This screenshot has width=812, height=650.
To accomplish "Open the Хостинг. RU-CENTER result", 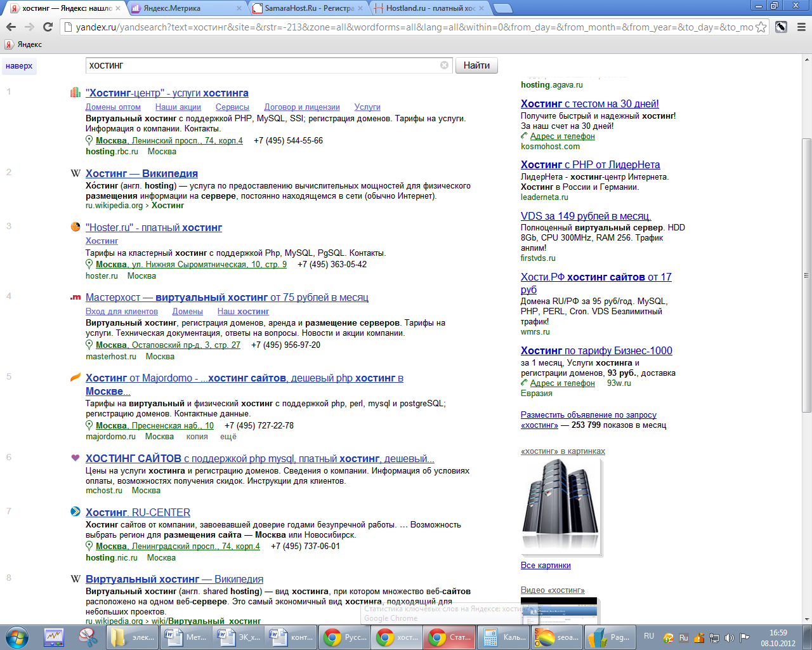I will (x=138, y=513).
